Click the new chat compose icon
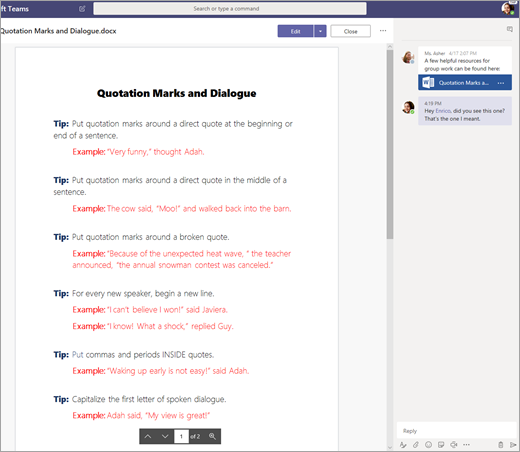 coord(82,9)
